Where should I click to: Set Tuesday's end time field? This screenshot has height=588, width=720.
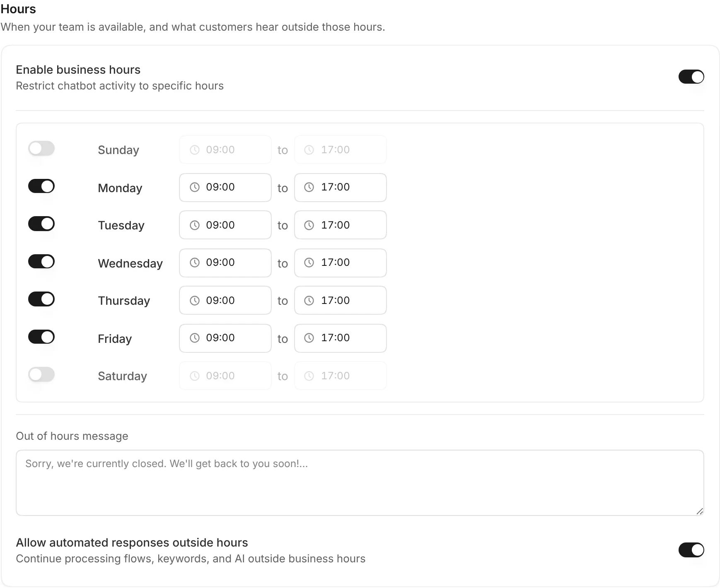[x=341, y=225]
